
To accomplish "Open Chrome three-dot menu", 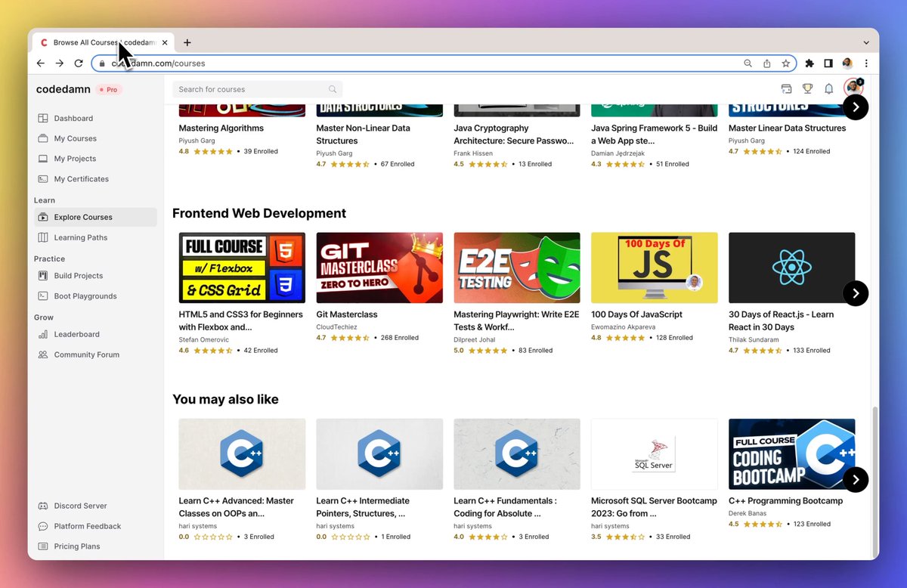I will click(866, 63).
